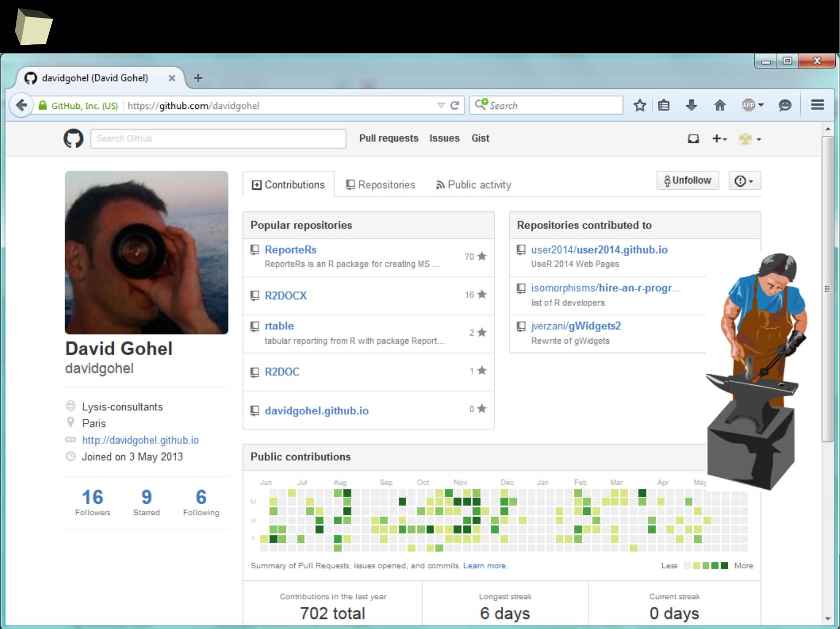The width and height of the screenshot is (840, 629).
Task: Click the repo icon beside ReporteRs
Action: (255, 249)
